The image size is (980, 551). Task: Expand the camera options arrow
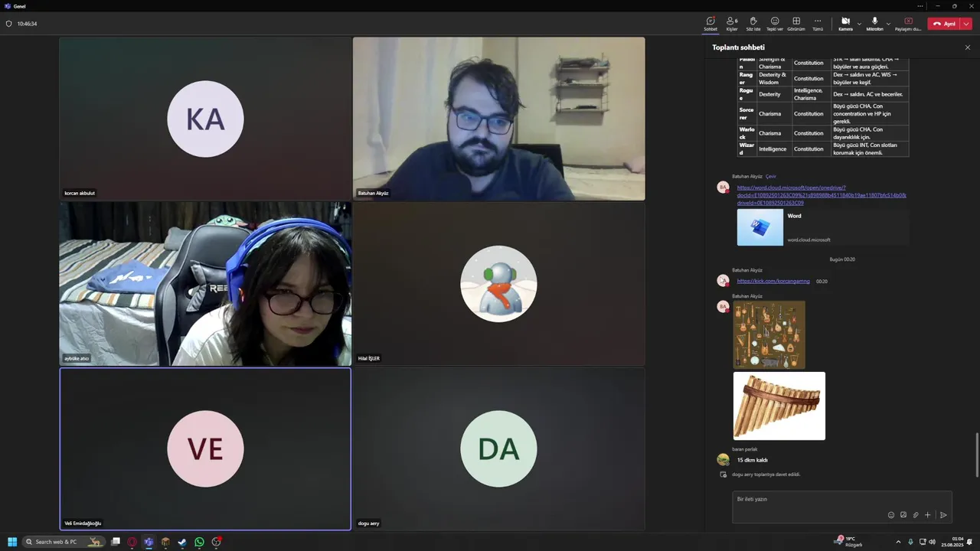pos(859,24)
